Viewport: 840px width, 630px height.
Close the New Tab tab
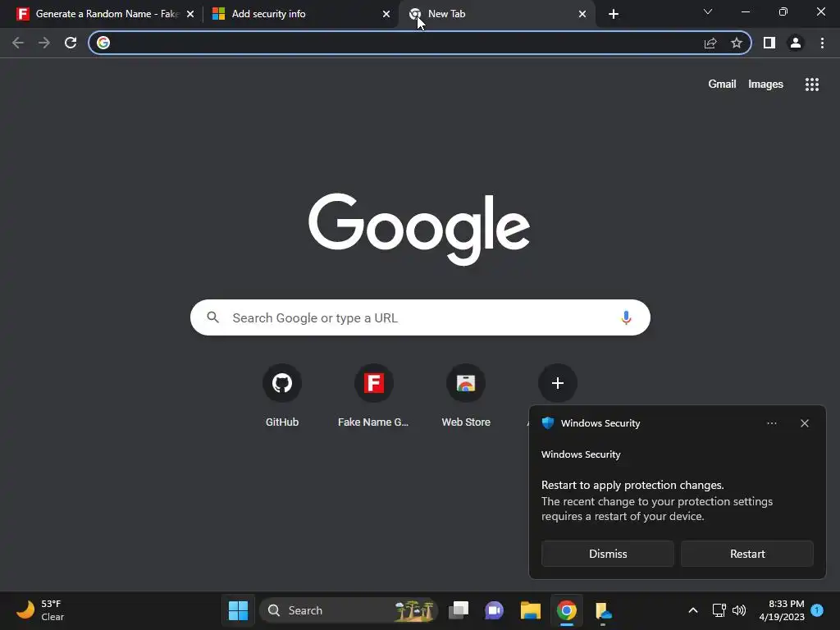582,14
